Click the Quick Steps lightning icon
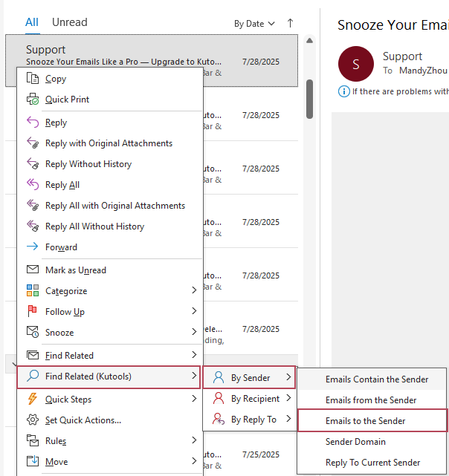Screen dimensions: 449x476 click(33, 399)
